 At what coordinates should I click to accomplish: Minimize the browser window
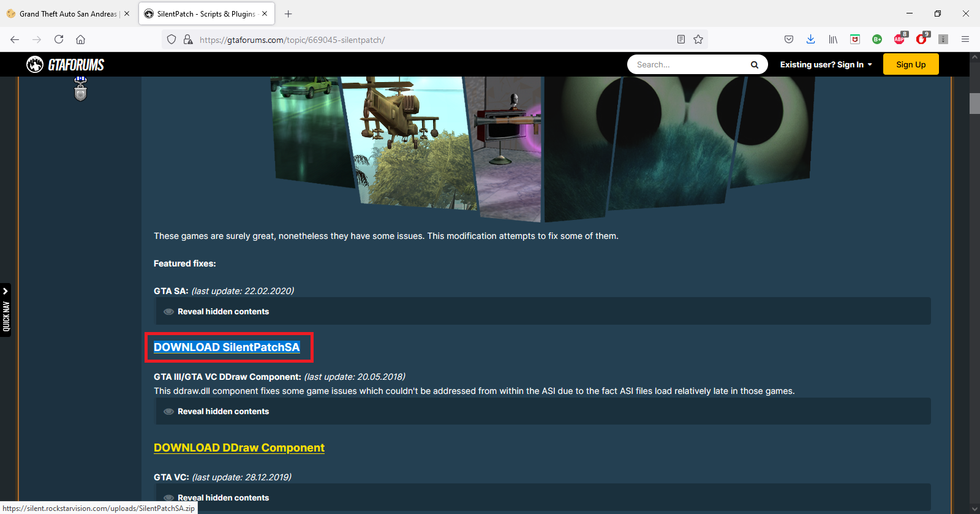click(910, 13)
